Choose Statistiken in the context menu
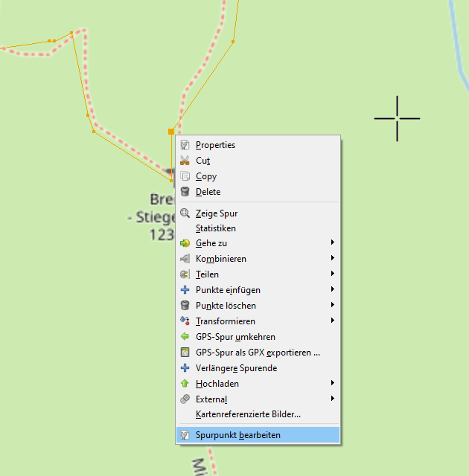 click(258, 228)
